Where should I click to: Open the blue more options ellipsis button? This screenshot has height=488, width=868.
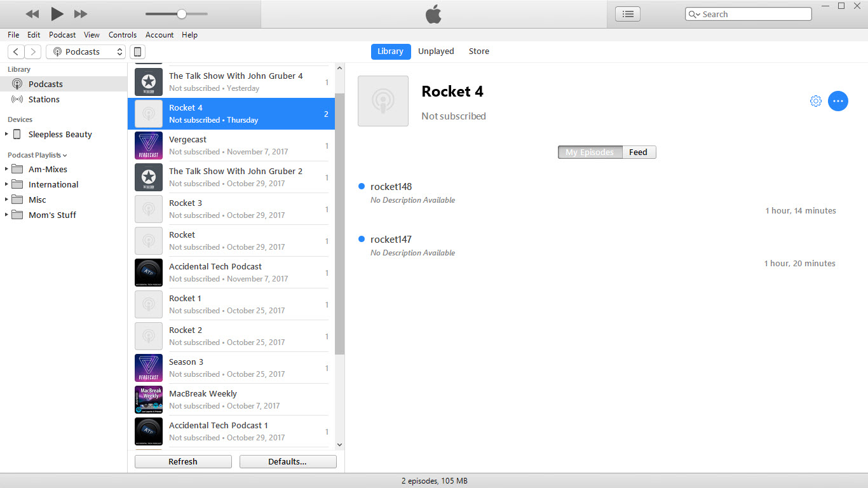coord(837,101)
